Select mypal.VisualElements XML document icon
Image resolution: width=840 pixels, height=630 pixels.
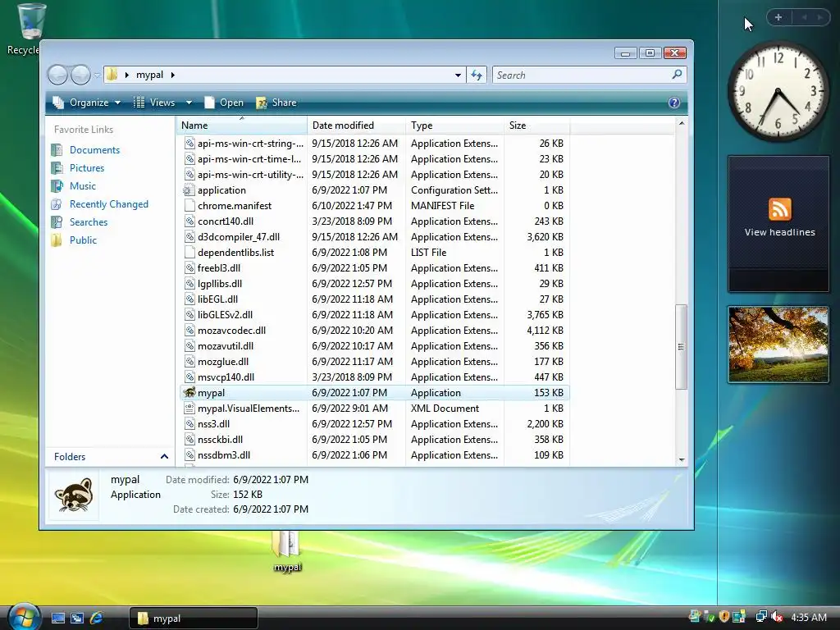tap(189, 409)
